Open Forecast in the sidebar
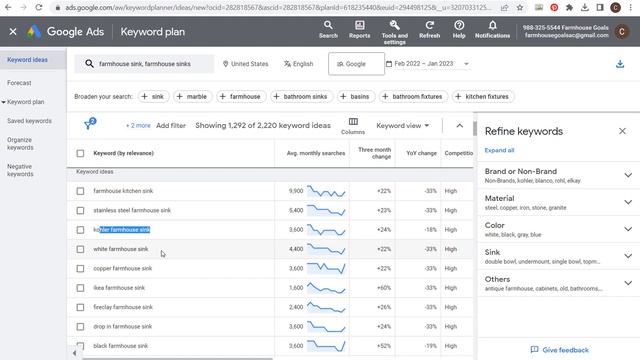The height and width of the screenshot is (360, 640). pyautogui.click(x=19, y=83)
